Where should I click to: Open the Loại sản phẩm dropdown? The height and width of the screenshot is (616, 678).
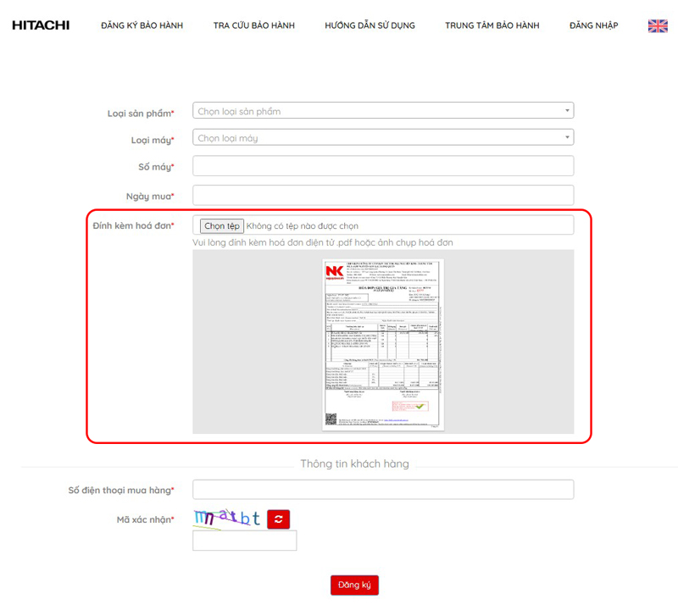[383, 111]
